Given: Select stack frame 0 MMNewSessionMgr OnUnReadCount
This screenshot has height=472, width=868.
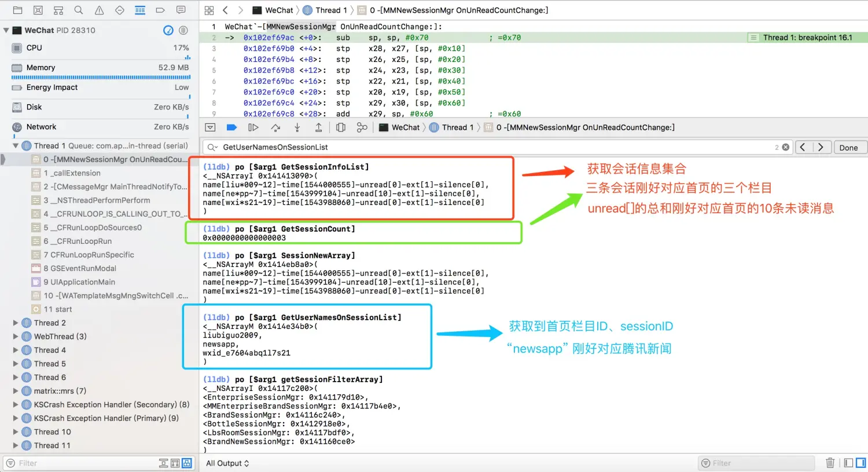Looking at the screenshot, I should pos(110,159).
